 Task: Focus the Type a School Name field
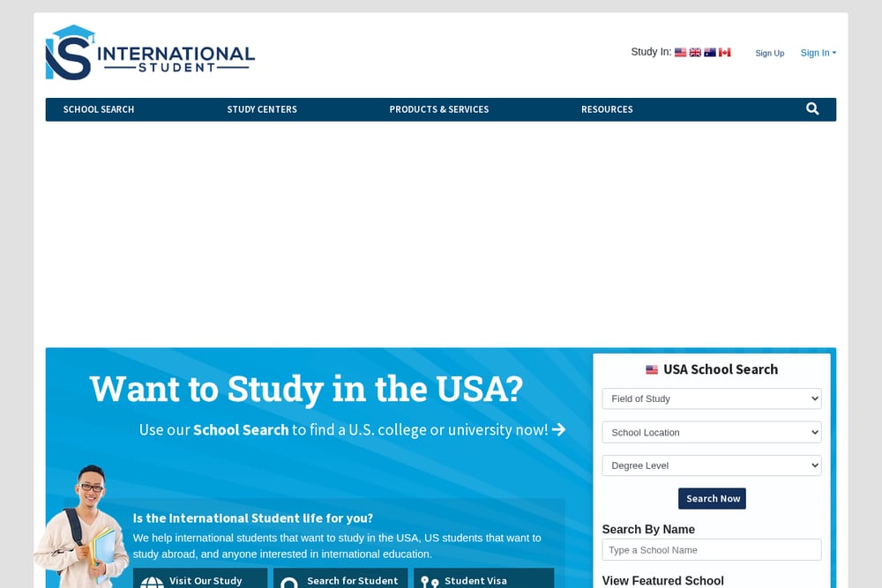pyautogui.click(x=712, y=550)
